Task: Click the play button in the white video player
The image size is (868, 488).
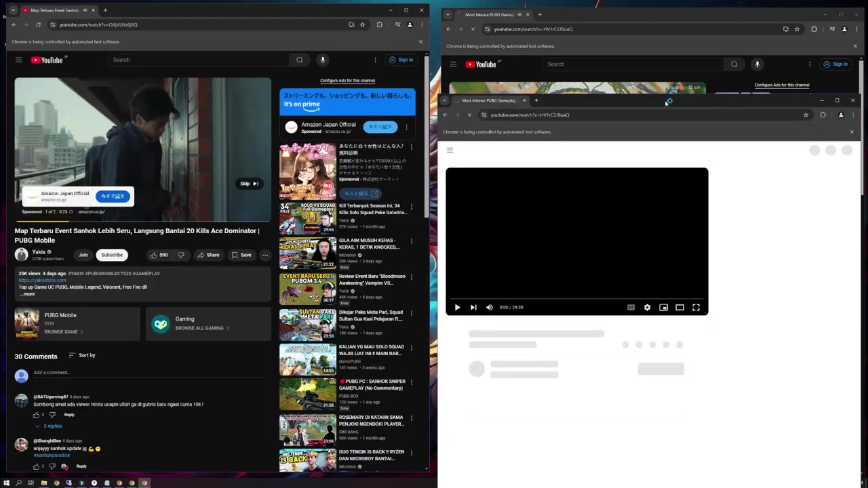Action: [457, 307]
